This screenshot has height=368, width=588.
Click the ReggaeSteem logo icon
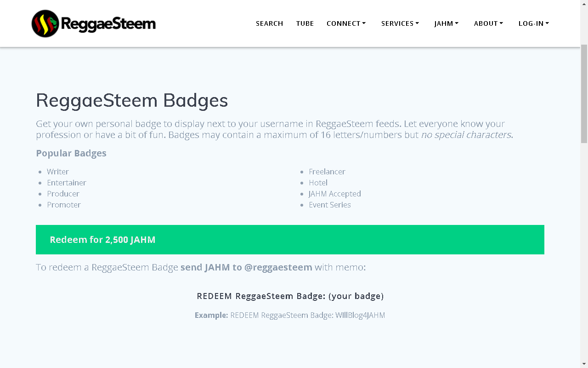point(44,23)
